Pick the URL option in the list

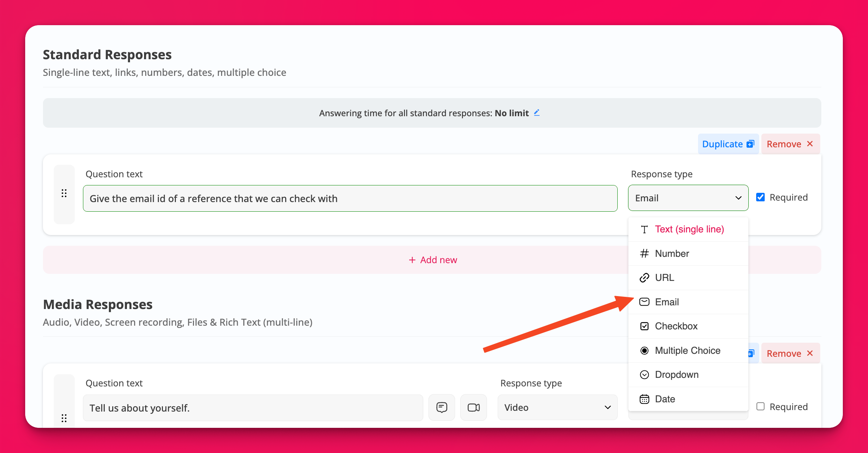(x=664, y=278)
